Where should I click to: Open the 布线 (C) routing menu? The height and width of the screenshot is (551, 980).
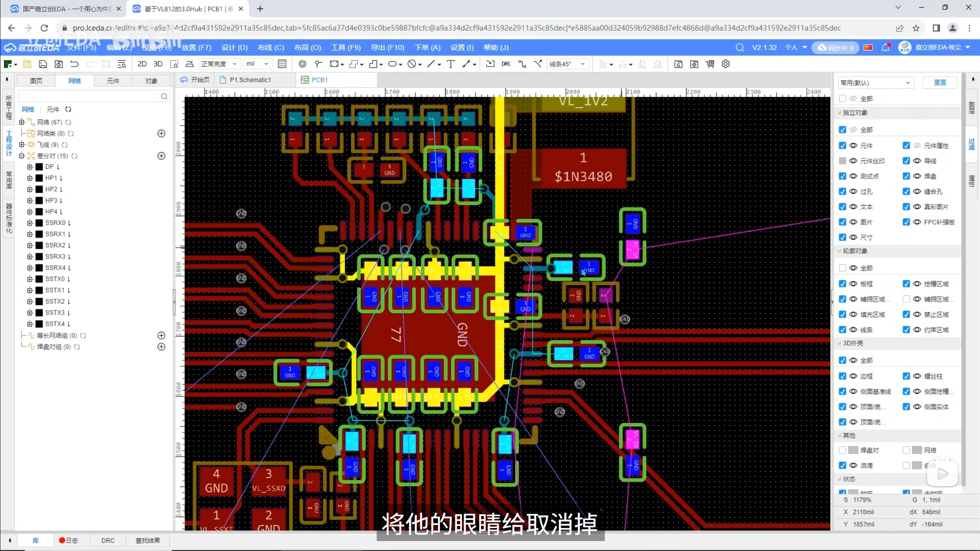(x=271, y=47)
